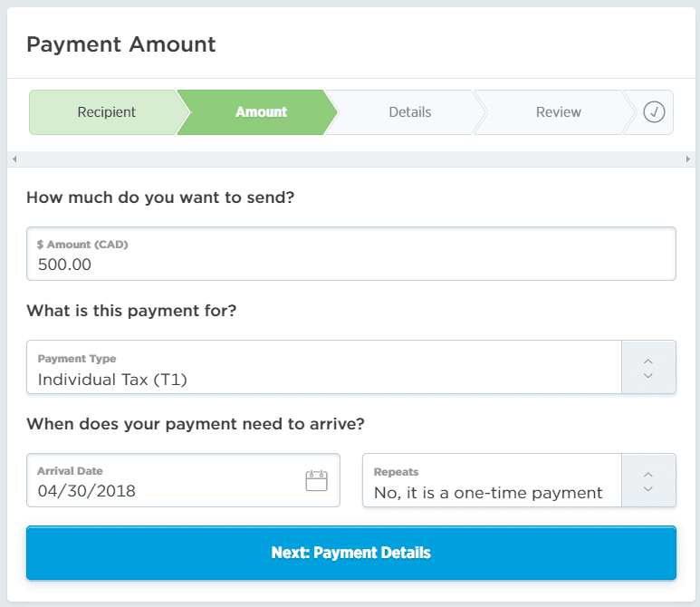This screenshot has width=700, height=607.
Task: Open the Payment Type dropdown showing Individual Tax (T1)
Action: click(323, 368)
